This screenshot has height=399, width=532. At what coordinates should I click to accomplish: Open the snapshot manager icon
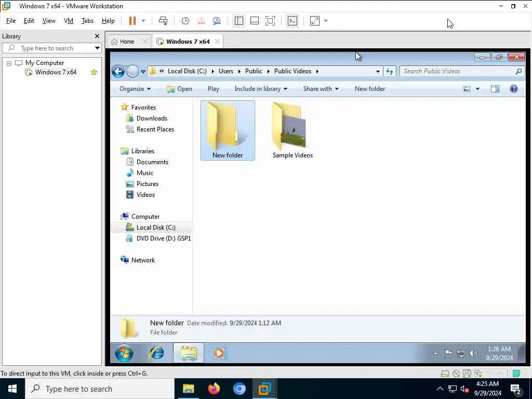coord(217,21)
